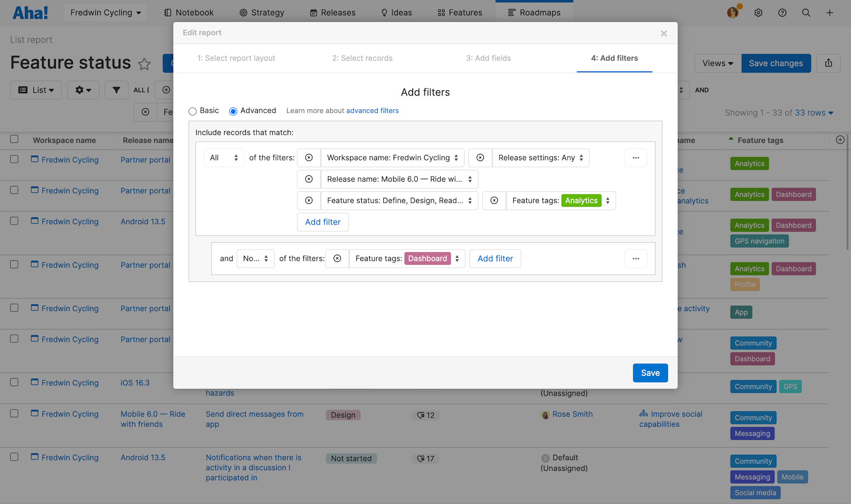851x504 pixels.
Task: Star the Feature status report
Action: pos(144,64)
